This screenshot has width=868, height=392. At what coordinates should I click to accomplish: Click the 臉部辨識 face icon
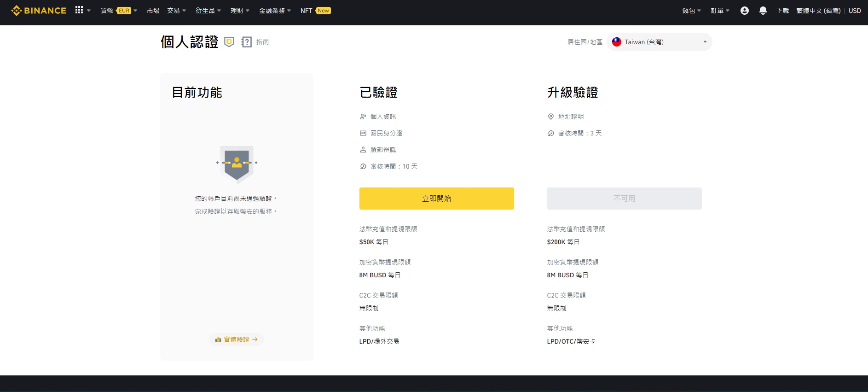363,150
